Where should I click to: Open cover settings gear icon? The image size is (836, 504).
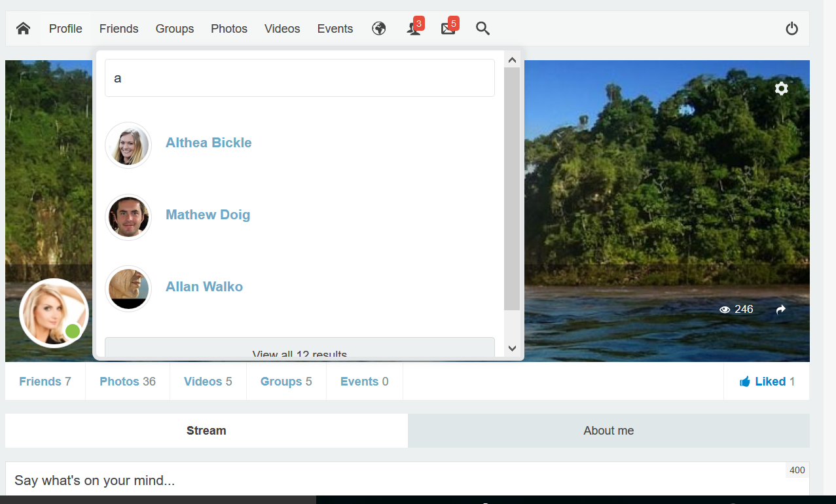(x=781, y=88)
